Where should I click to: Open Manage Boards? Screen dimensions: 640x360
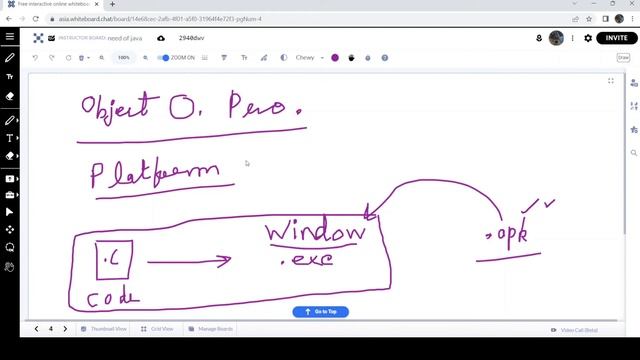coord(211,329)
